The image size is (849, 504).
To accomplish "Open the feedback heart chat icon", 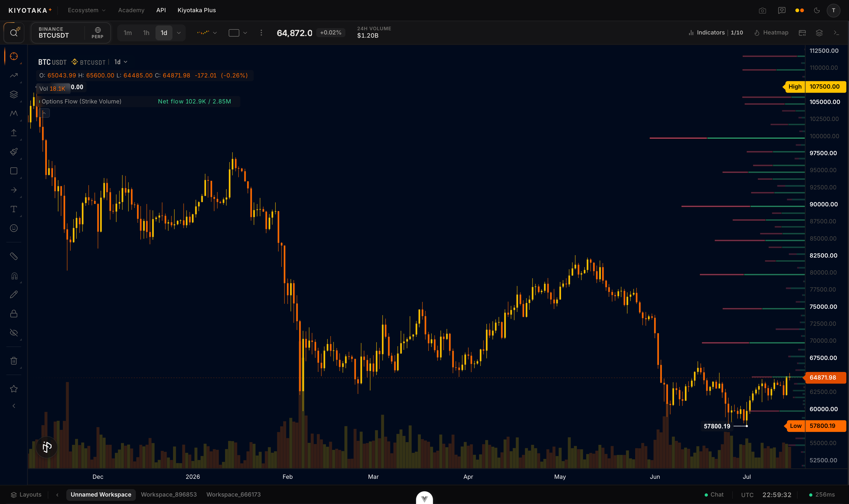I will coord(782,11).
